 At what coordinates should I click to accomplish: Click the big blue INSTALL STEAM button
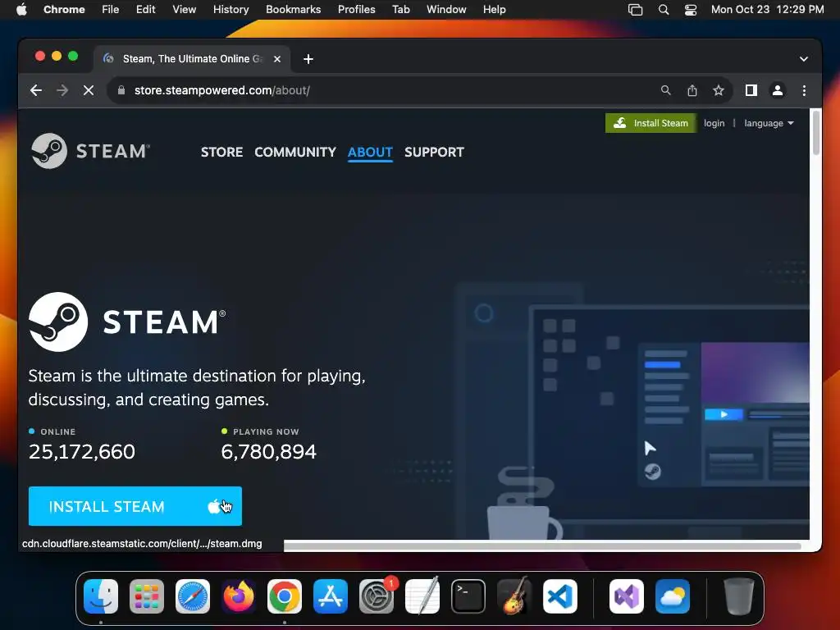pos(135,506)
